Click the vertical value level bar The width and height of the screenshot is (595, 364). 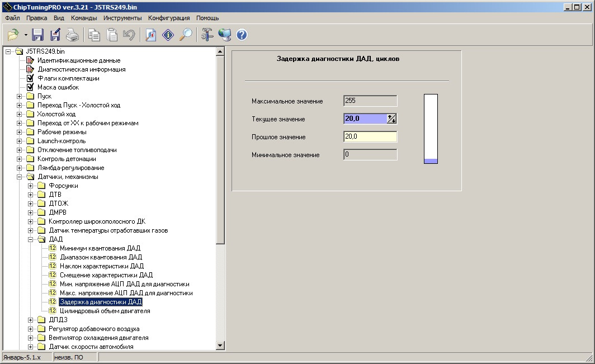pos(431,129)
